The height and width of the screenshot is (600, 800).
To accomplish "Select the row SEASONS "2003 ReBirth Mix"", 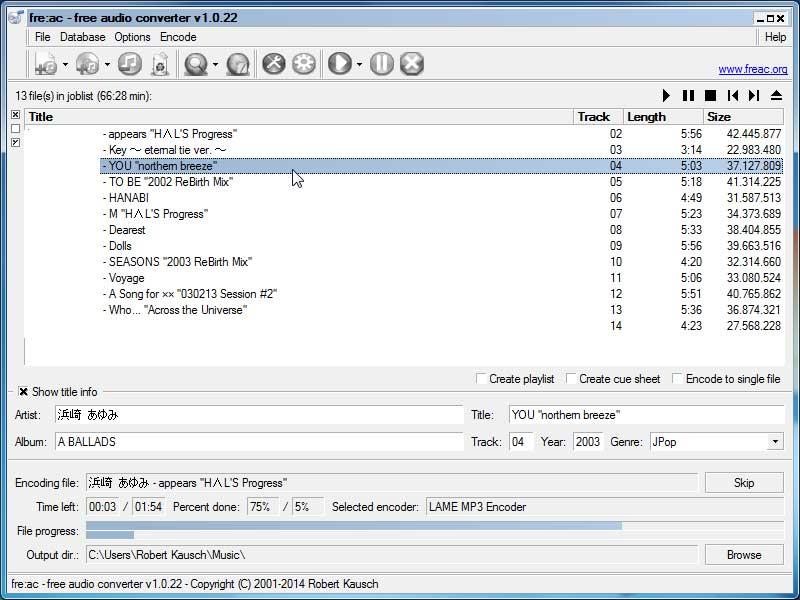I will click(x=441, y=262).
